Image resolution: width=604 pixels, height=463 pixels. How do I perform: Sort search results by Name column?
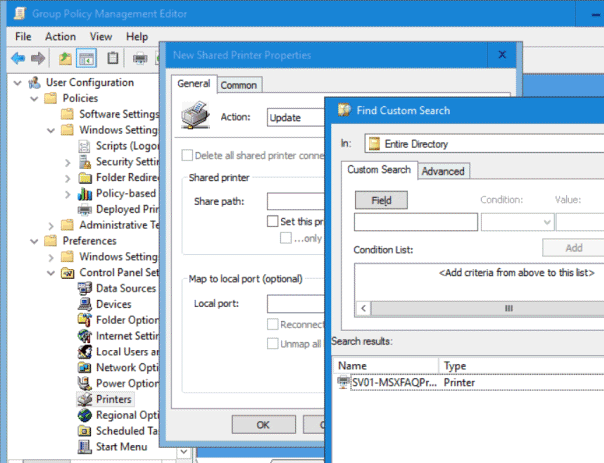pos(387,366)
